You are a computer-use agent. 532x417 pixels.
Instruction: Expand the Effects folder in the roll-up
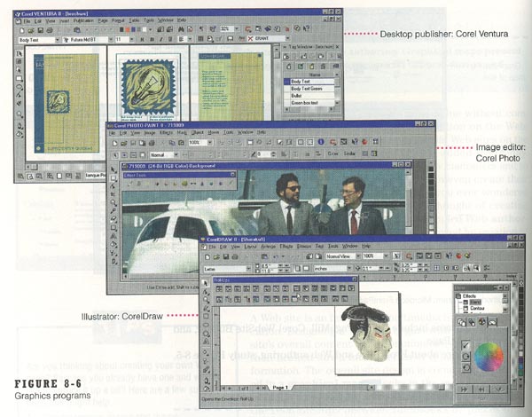(x=458, y=296)
